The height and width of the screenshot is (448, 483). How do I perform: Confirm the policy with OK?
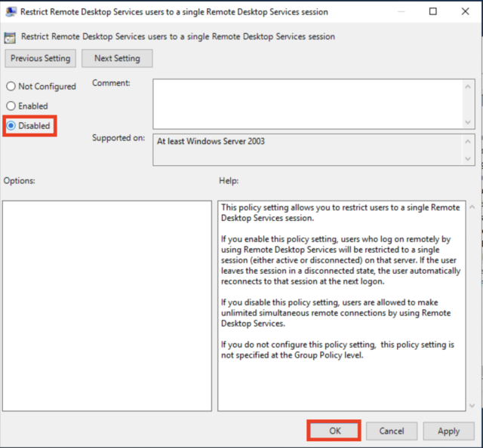coord(334,431)
